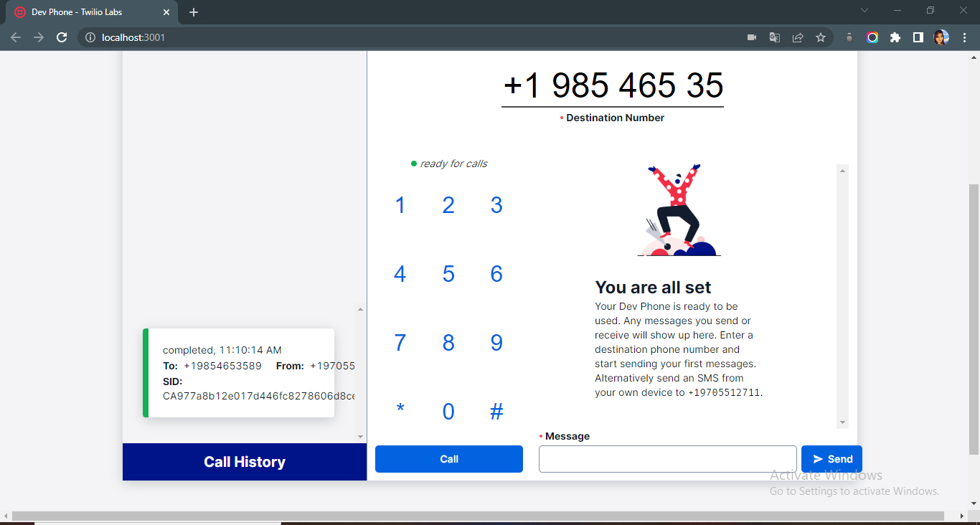Click the Send message button

[832, 459]
